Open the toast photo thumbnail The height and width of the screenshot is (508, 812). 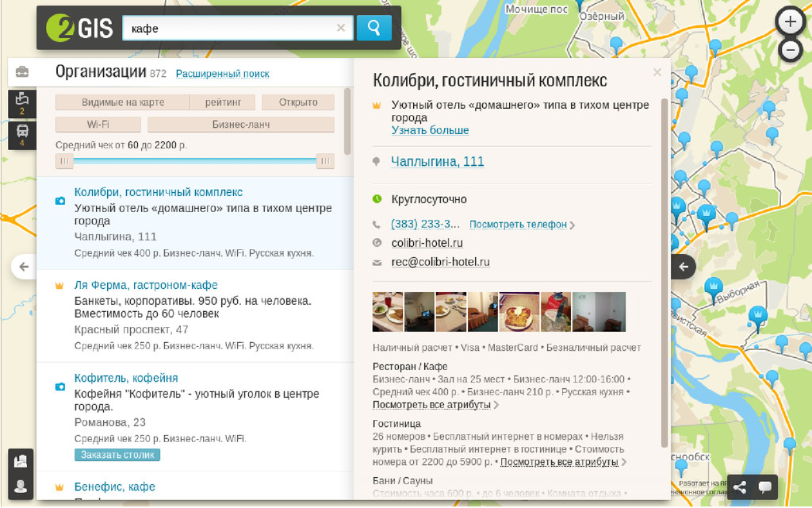(x=519, y=311)
